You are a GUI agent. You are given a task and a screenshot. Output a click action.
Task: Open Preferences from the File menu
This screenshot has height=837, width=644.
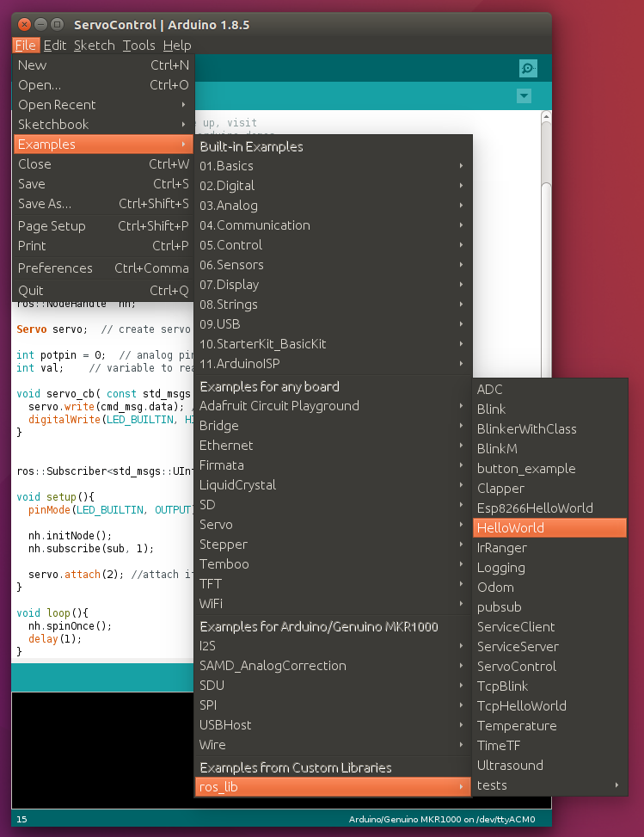pos(103,268)
